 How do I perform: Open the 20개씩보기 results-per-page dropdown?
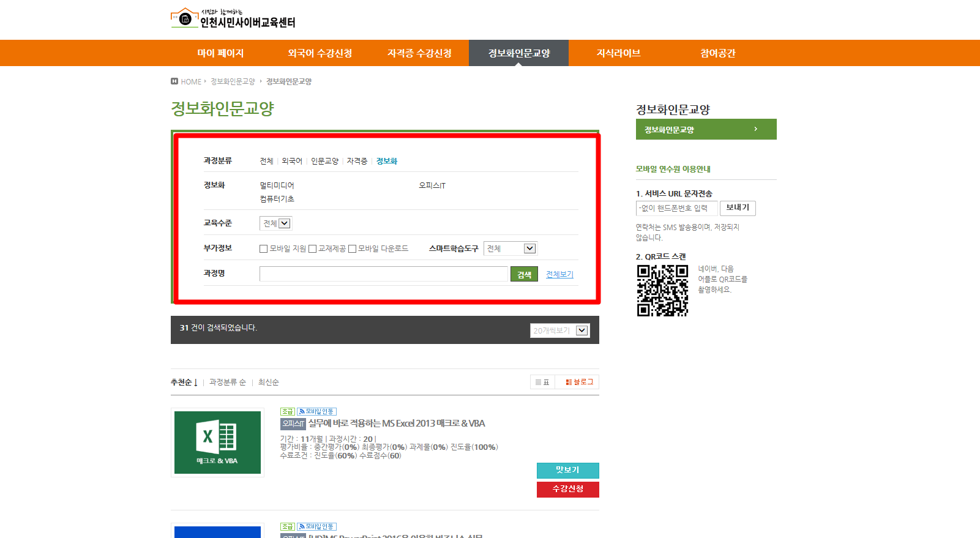559,331
